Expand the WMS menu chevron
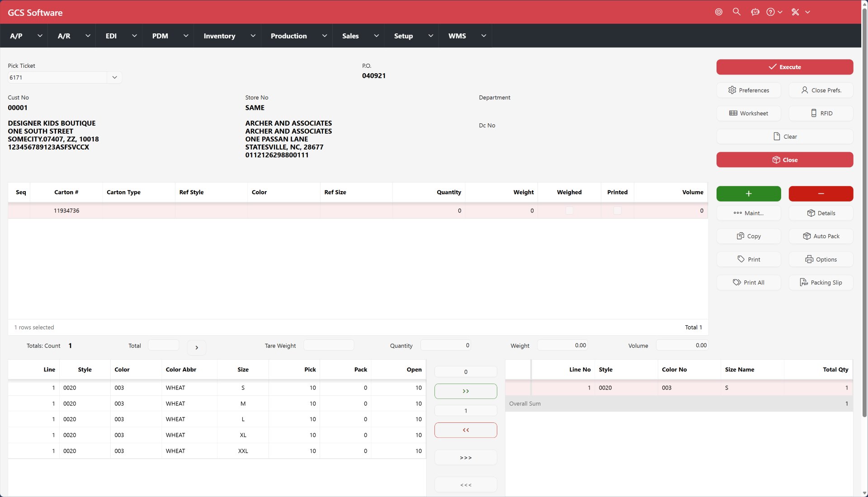Screen dimensions: 868x497 click(x=484, y=36)
